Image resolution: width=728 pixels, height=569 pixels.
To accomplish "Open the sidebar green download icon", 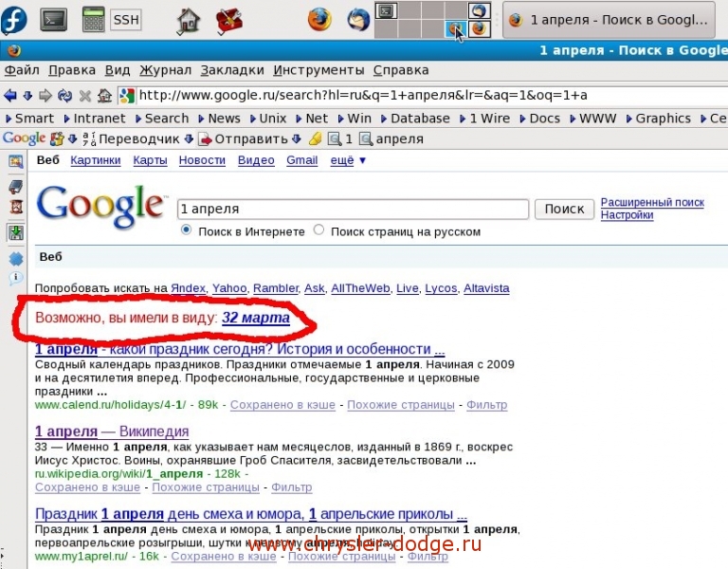I will coord(16,232).
